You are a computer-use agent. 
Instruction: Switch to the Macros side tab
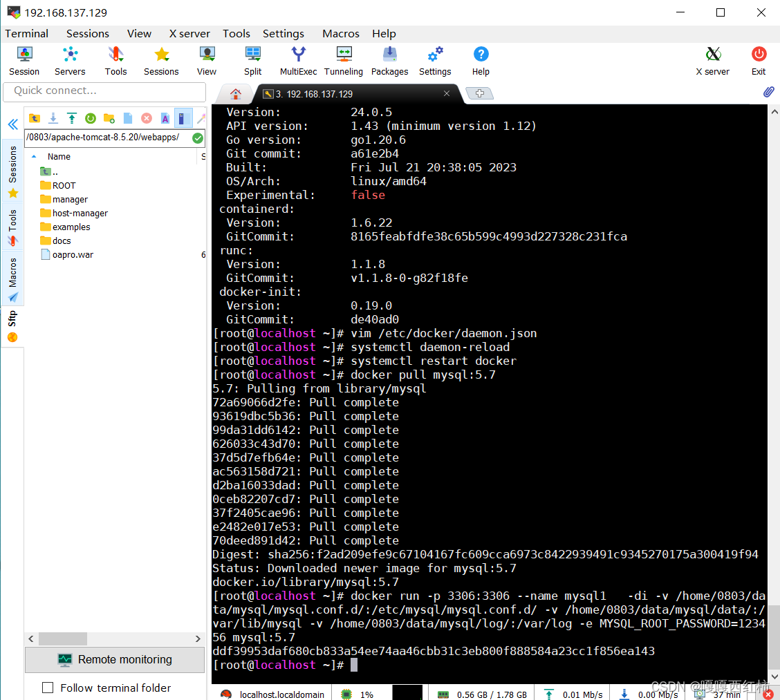pyautogui.click(x=13, y=278)
